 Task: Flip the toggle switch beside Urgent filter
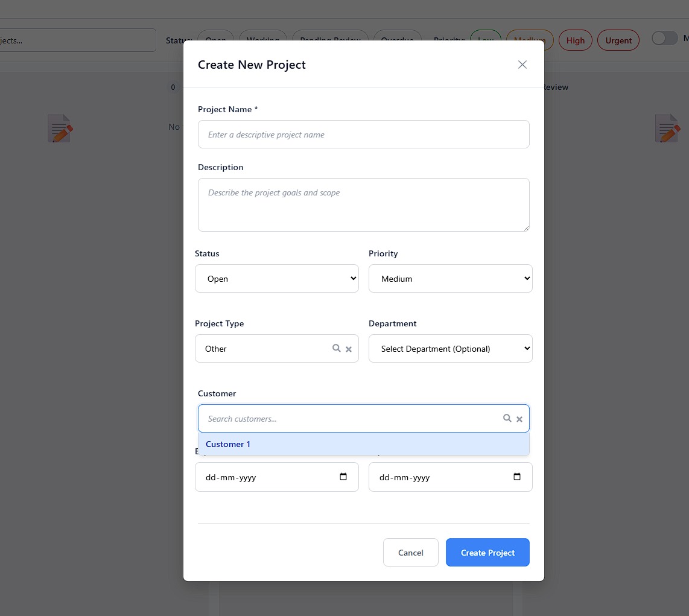coord(664,38)
